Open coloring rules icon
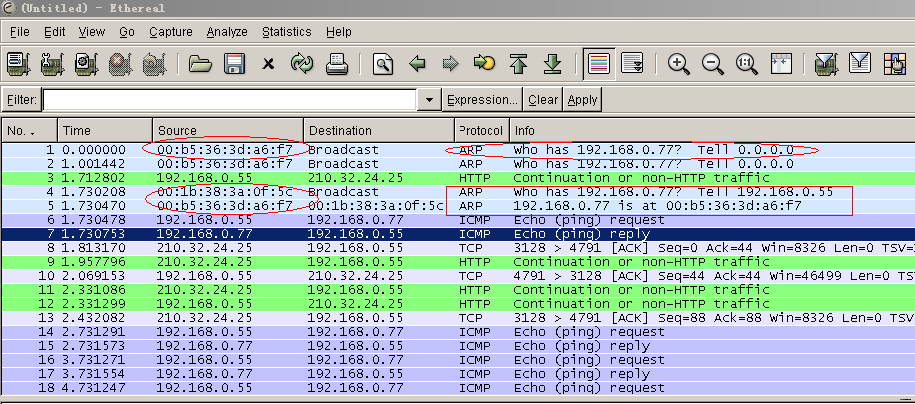Viewport: 915px width, 404px height. point(894,64)
